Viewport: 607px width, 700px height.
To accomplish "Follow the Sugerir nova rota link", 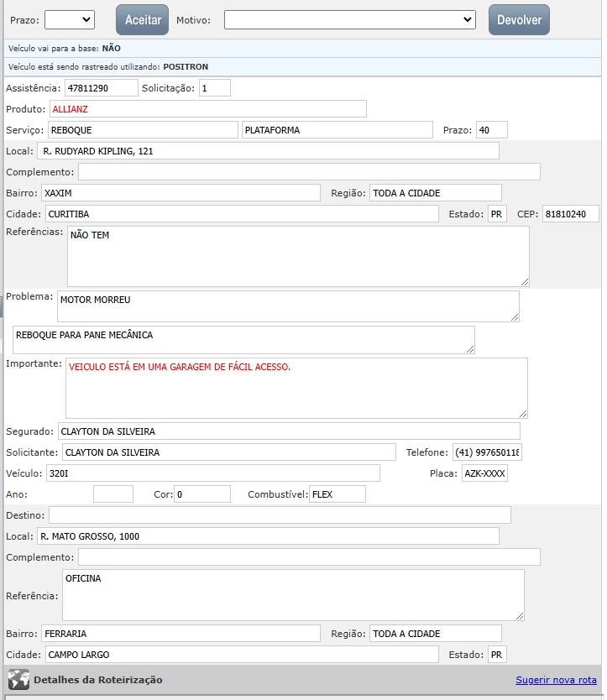I will [556, 680].
